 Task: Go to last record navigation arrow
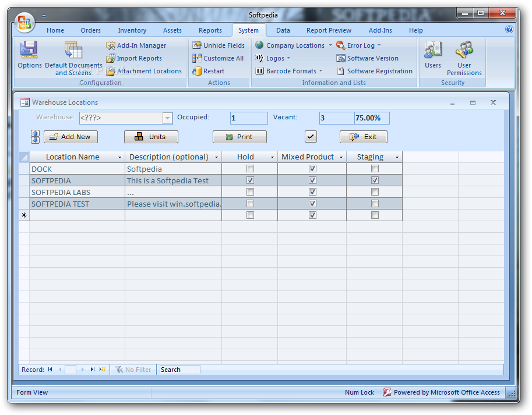92,370
